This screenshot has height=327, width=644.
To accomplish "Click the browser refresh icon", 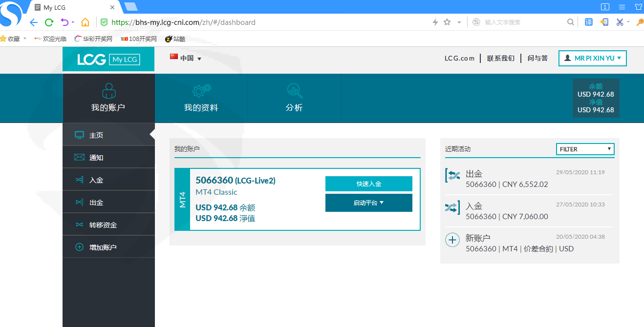I will coord(49,22).
